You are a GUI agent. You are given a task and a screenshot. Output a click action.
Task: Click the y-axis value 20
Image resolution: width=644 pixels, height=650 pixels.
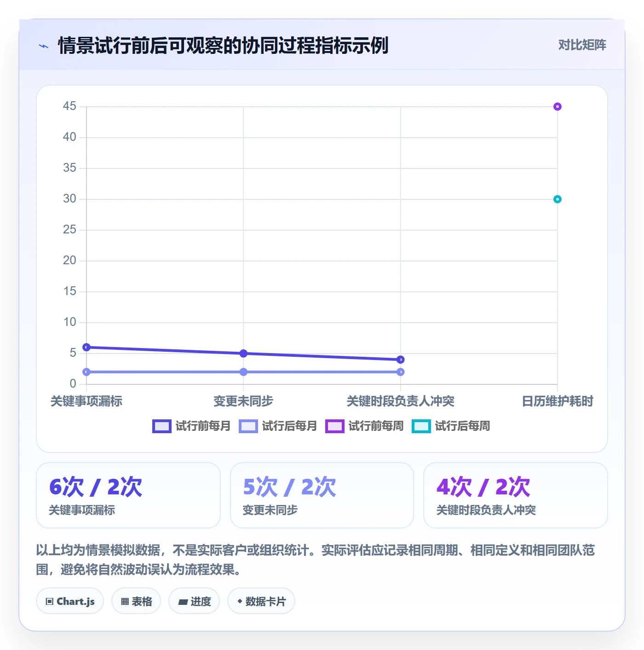69,261
